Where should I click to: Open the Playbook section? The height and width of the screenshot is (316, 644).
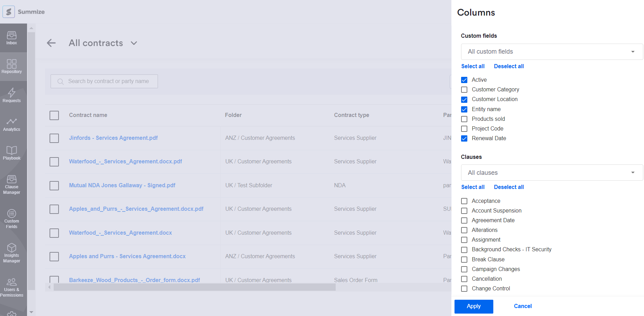click(x=11, y=152)
